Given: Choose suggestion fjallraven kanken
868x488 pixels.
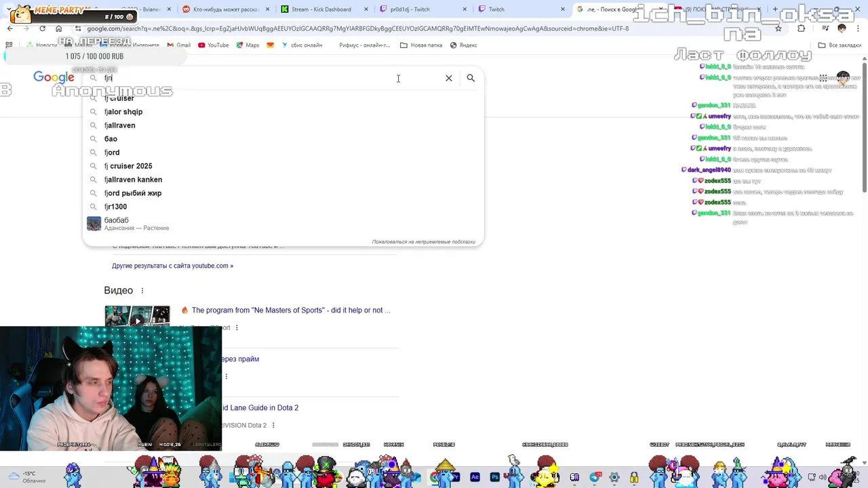Looking at the screenshot, I should pyautogui.click(x=283, y=180).
